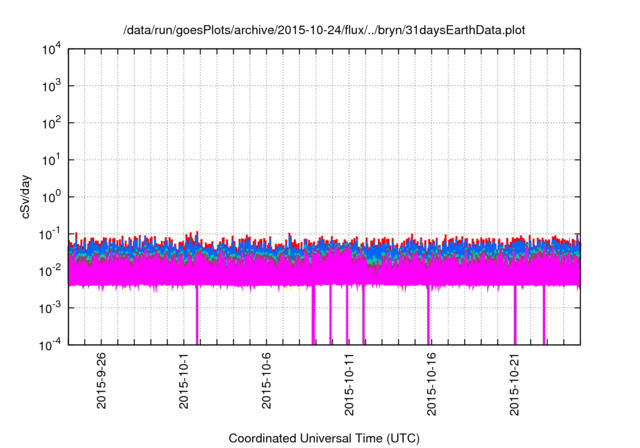Click the magenta dropout spike after 2015-10-1
The image size is (640, 448).
pos(197,315)
